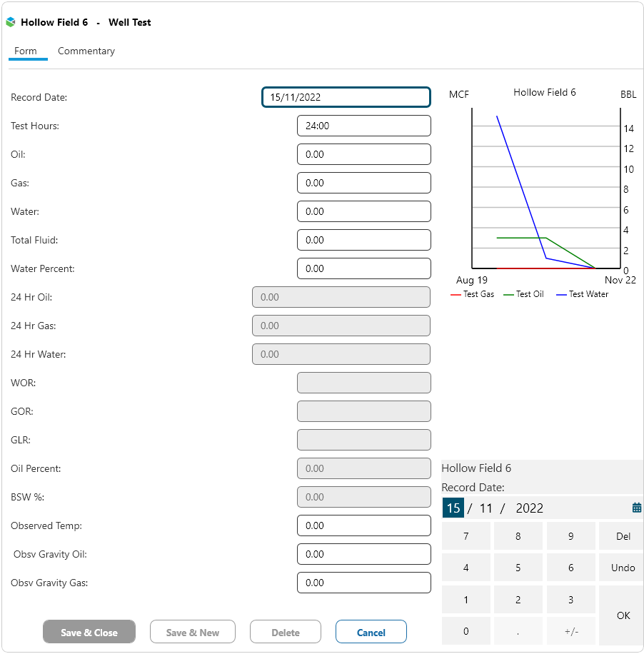Focus the Test Hours field

pyautogui.click(x=364, y=126)
